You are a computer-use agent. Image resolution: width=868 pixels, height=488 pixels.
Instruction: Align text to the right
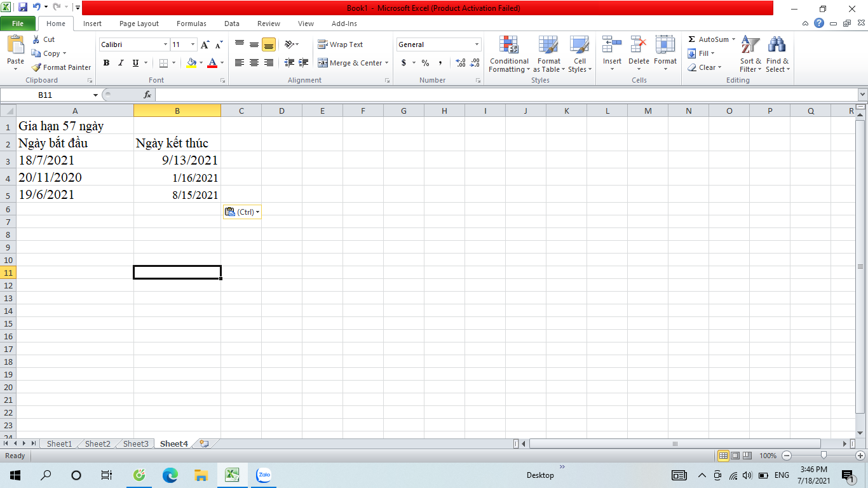[x=269, y=63]
